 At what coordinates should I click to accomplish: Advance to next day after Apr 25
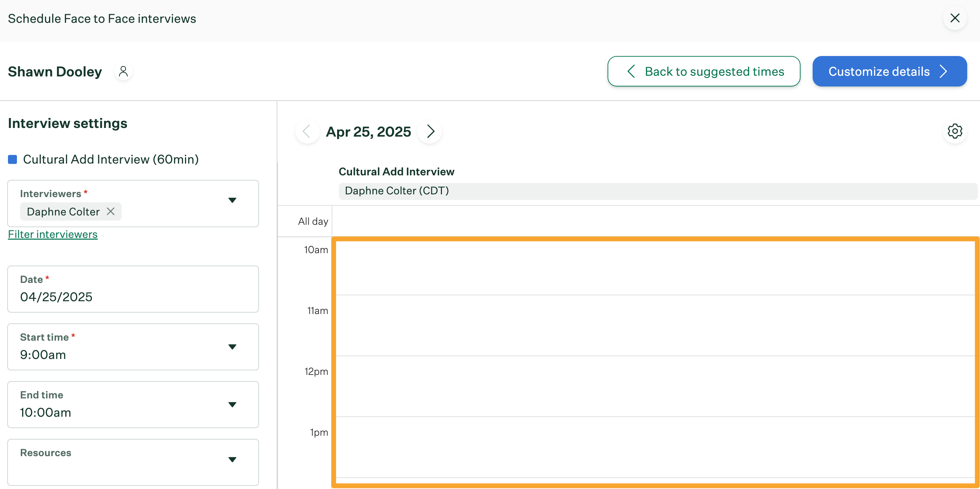pos(430,131)
